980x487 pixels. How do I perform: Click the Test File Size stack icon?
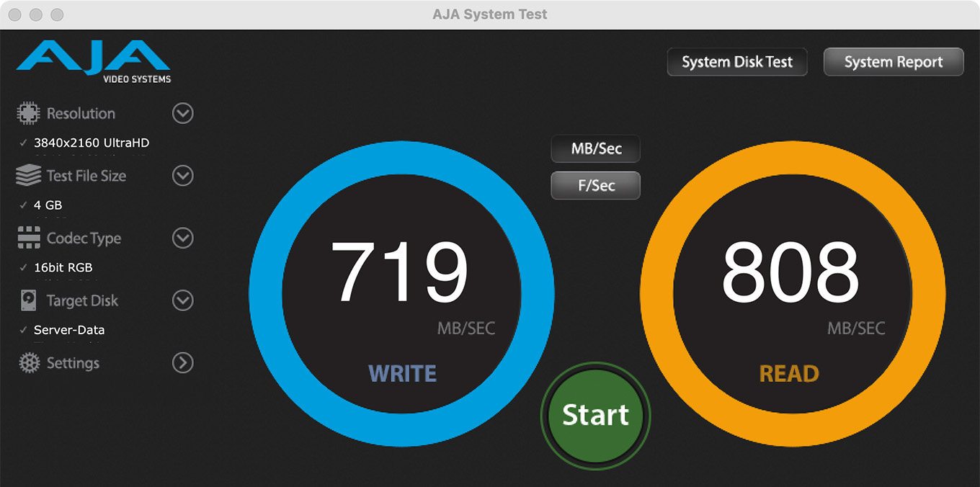coord(28,175)
